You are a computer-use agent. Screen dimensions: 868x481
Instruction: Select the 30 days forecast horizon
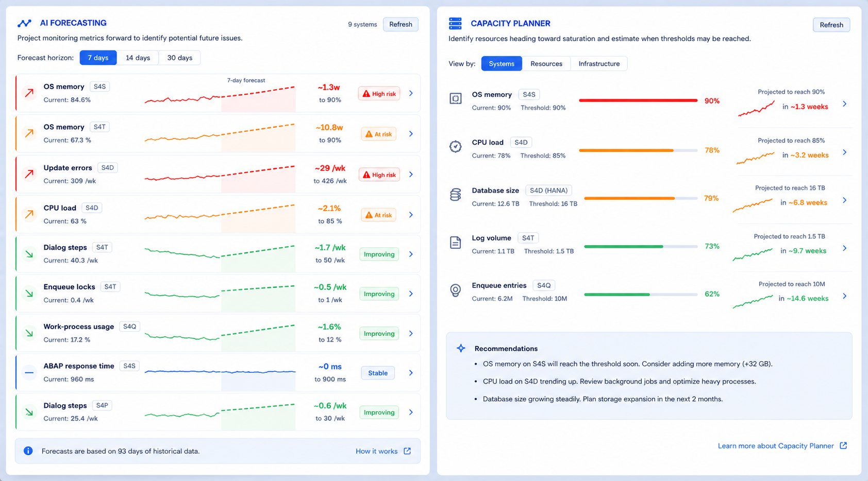[180, 58]
